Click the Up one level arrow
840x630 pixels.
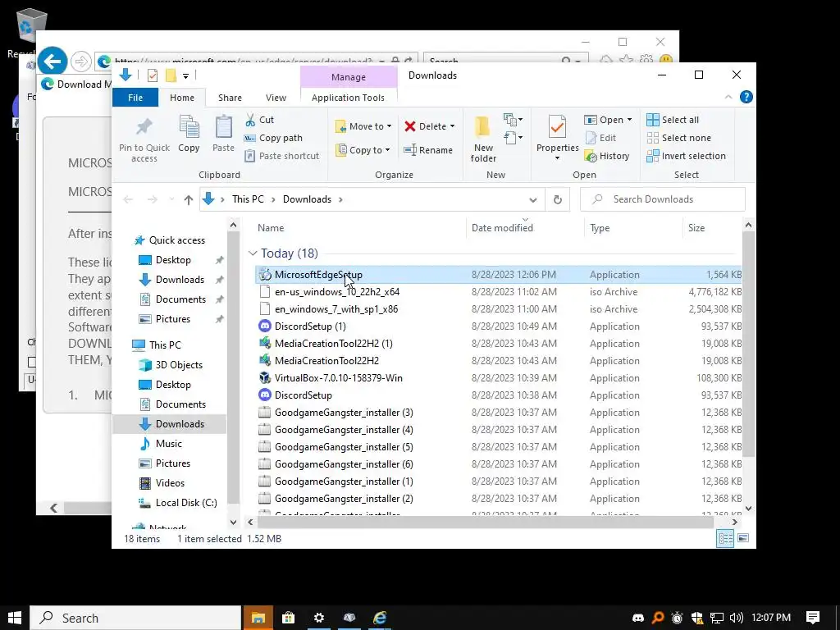pos(188,199)
